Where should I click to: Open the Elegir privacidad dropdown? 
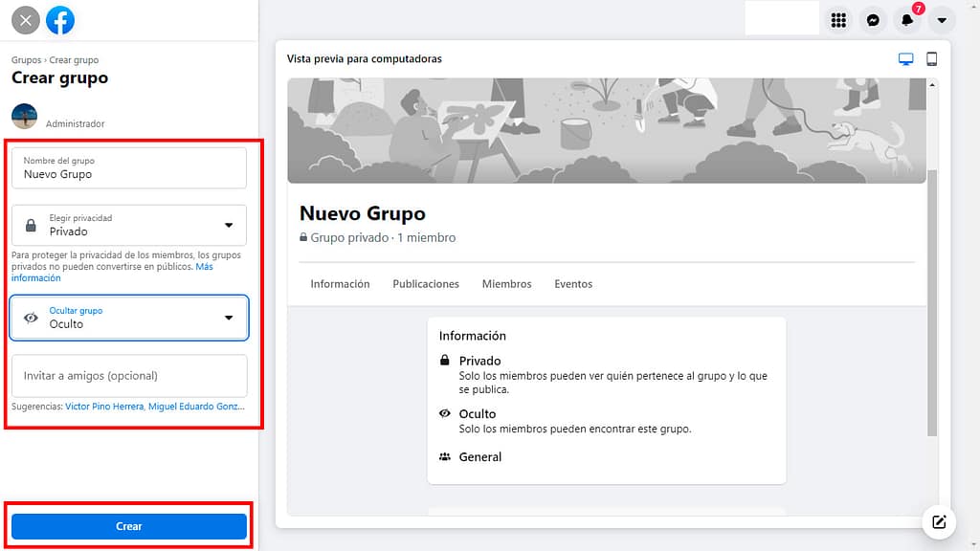pos(129,226)
